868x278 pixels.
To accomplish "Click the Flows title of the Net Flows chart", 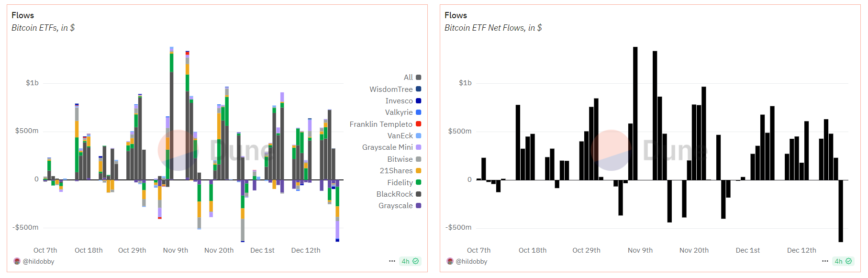I will [x=456, y=15].
